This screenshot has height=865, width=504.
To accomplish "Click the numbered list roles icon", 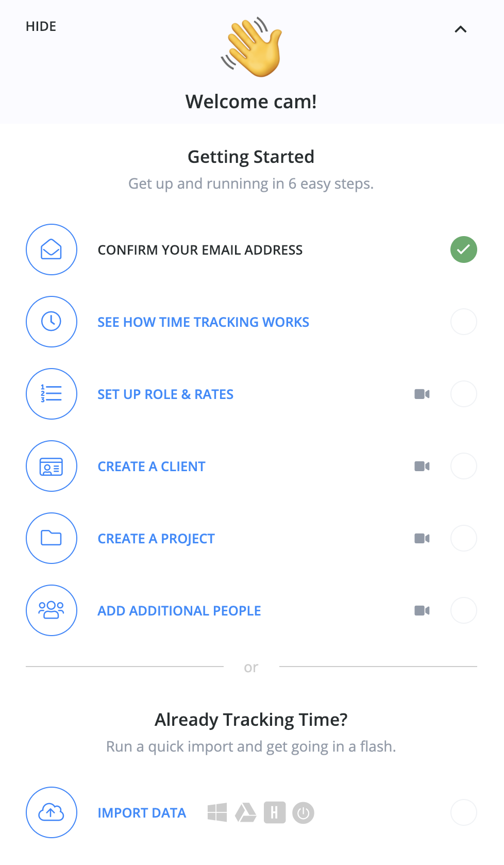I will click(x=52, y=394).
